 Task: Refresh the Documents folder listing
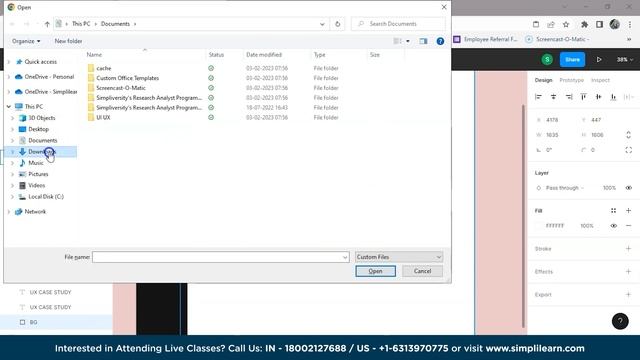[x=338, y=24]
